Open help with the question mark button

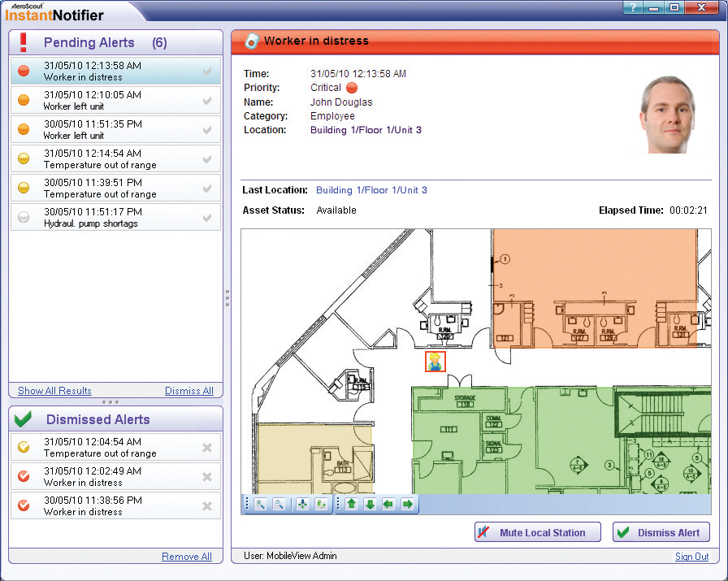coord(634,7)
